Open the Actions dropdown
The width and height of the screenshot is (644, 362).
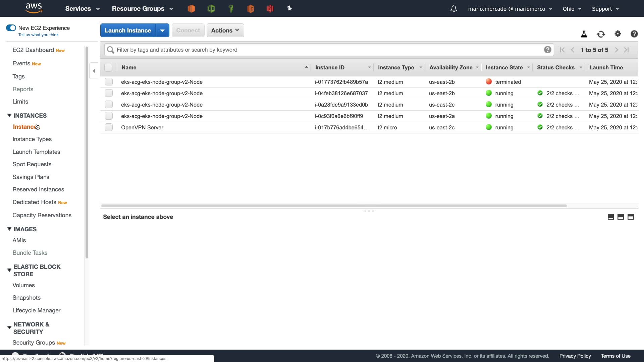(x=225, y=31)
